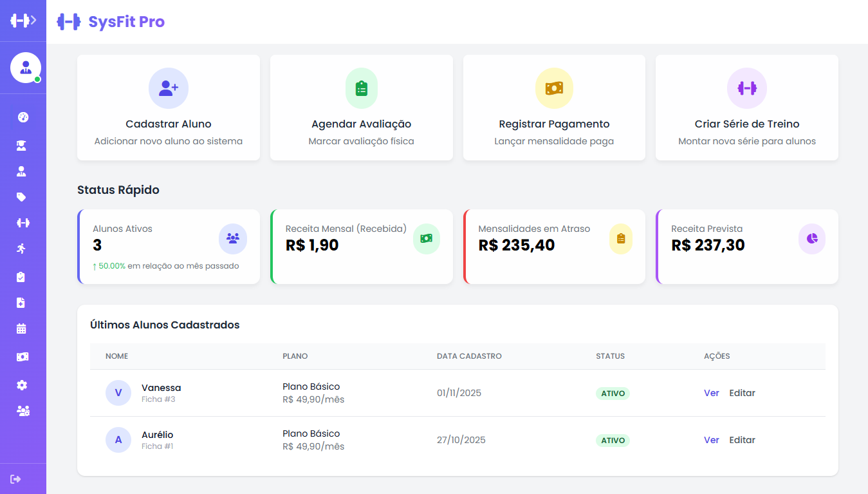Open the Cadastrar Aluno card

tap(168, 107)
